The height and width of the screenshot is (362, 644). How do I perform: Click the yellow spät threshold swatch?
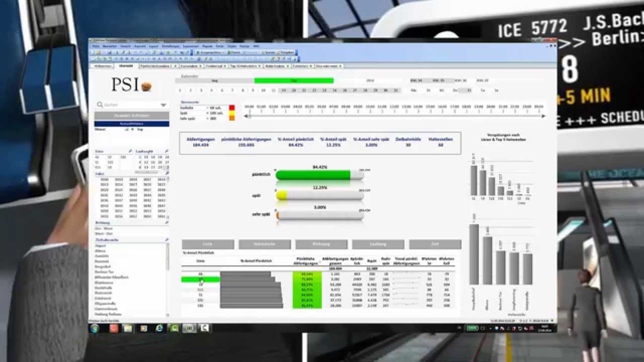pos(232,113)
